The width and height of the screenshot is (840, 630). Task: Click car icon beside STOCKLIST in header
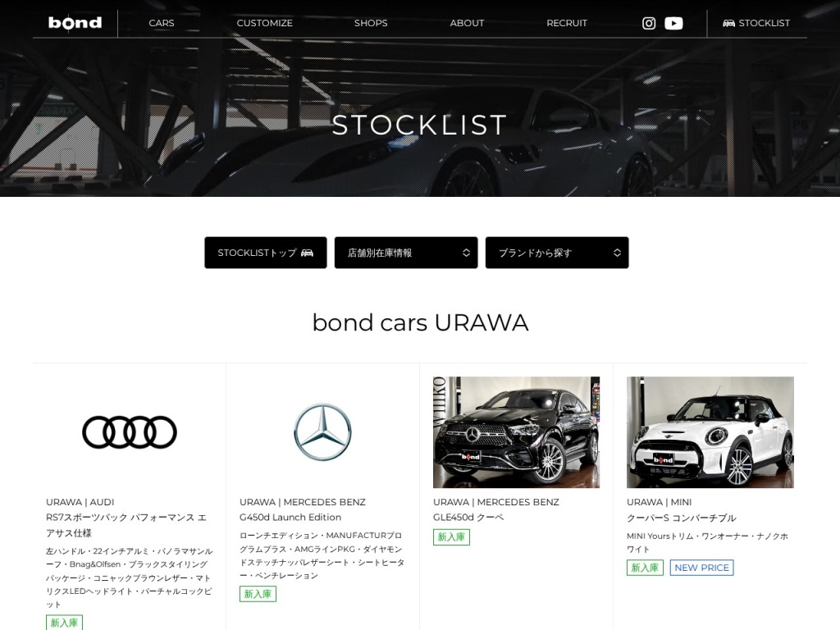pos(728,23)
